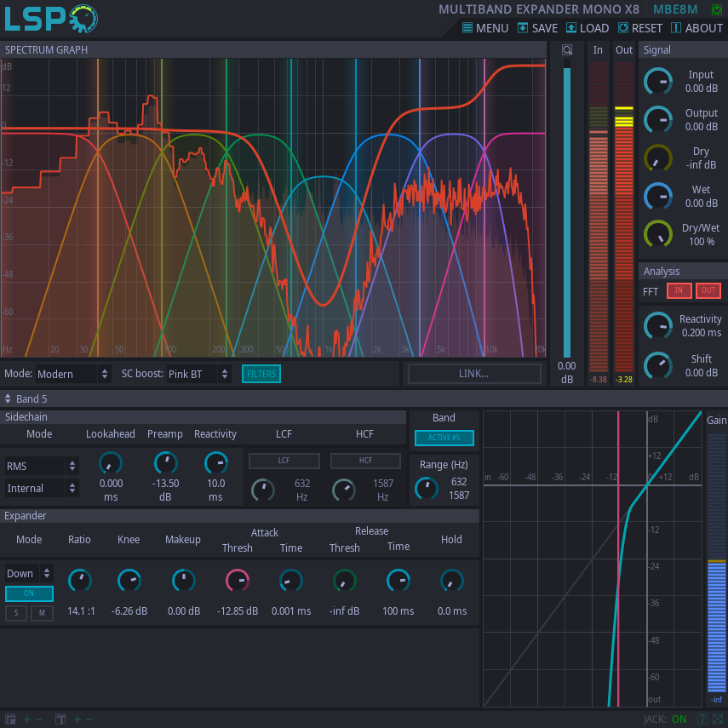728x728 pixels.
Task: Open the ABOUT icon
Action: (676, 28)
